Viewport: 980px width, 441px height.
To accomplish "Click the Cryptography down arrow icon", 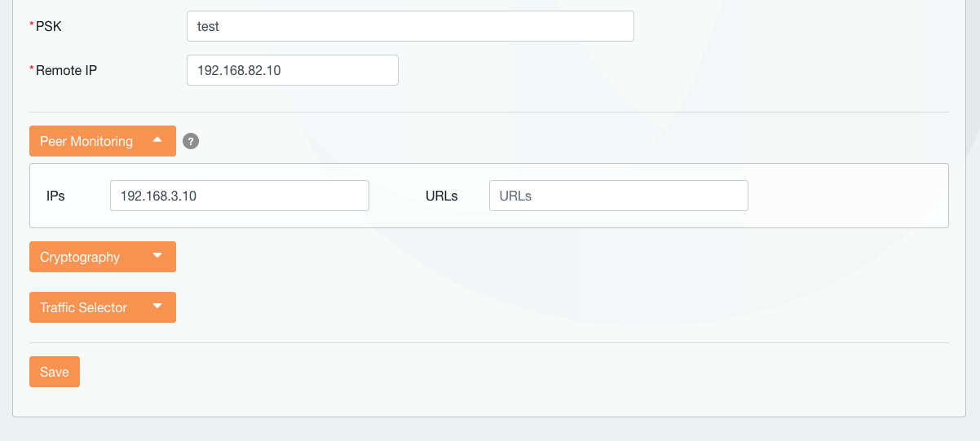I will pyautogui.click(x=158, y=256).
